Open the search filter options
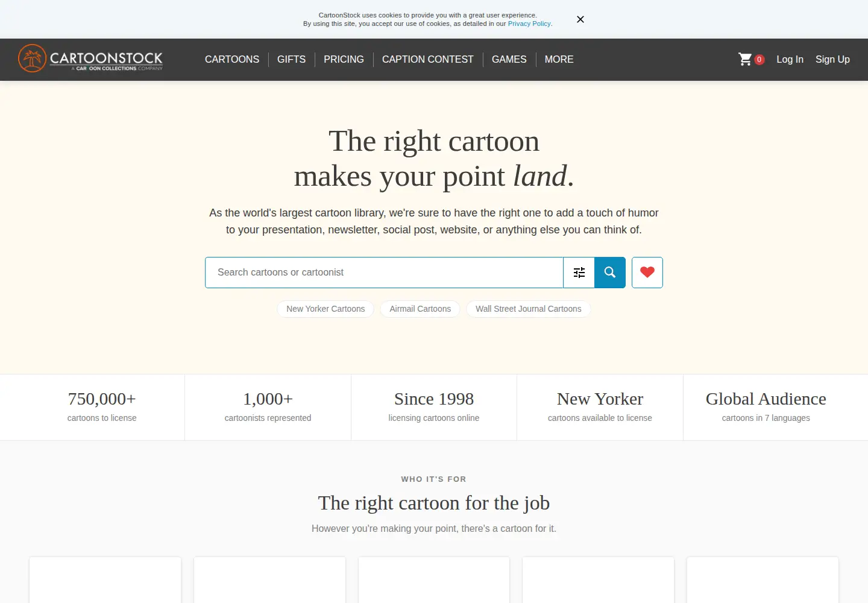Viewport: 868px width, 603px height. click(x=579, y=273)
